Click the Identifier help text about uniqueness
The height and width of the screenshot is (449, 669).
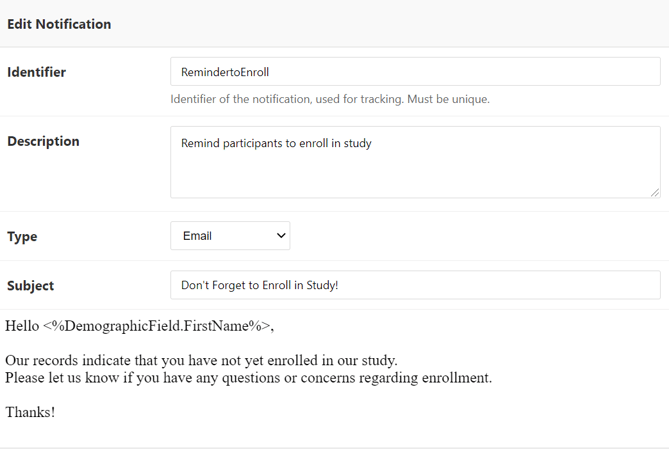click(x=330, y=99)
